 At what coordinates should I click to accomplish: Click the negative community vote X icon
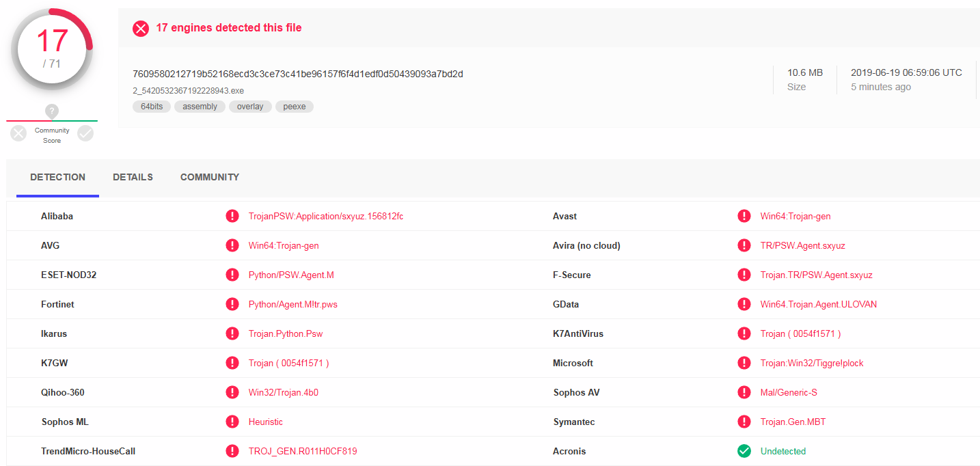coord(18,133)
